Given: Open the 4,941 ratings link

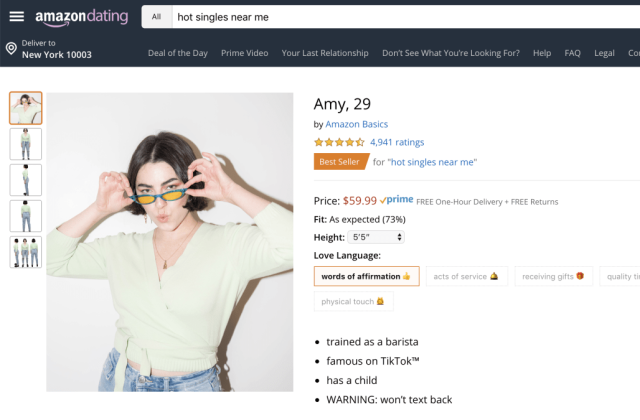Looking at the screenshot, I should pos(397,142).
